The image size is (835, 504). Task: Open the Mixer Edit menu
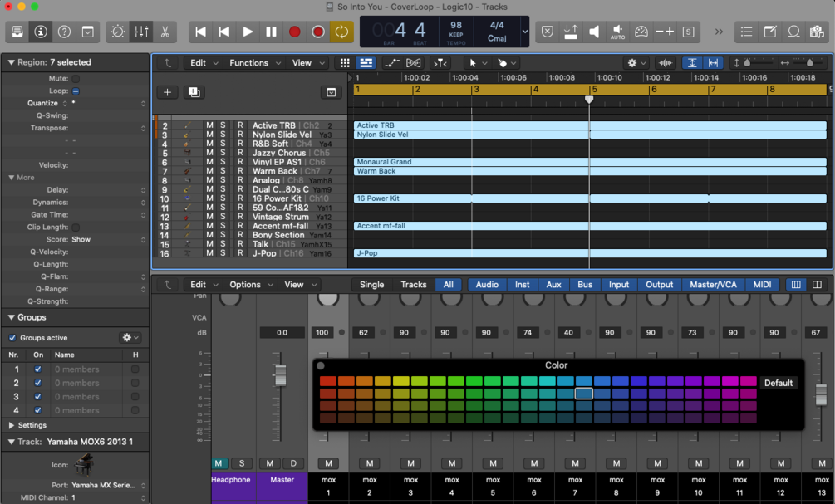[204, 285]
